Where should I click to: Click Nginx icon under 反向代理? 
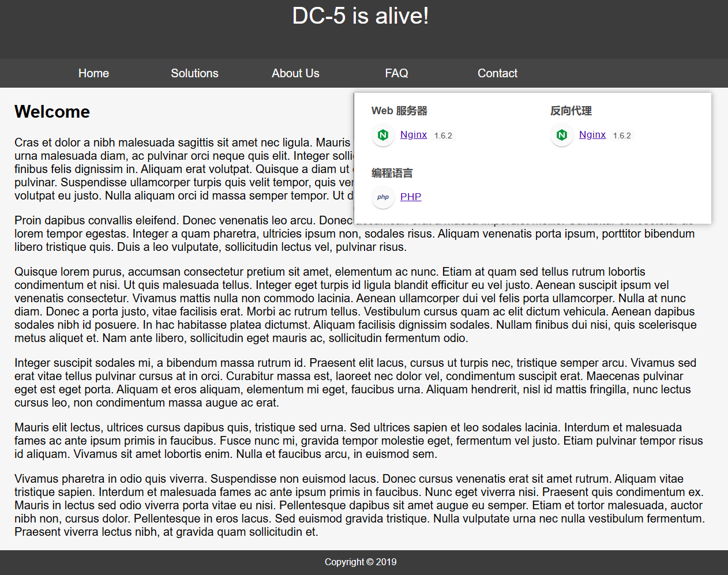click(562, 135)
